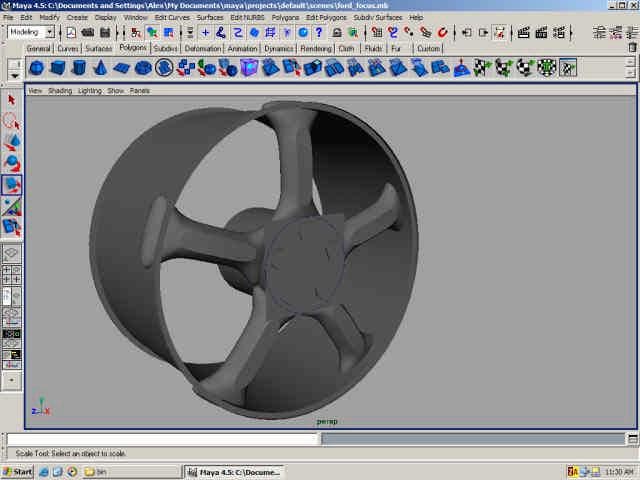Click in the command line input field
The width and height of the screenshot is (640, 480).
click(x=160, y=439)
